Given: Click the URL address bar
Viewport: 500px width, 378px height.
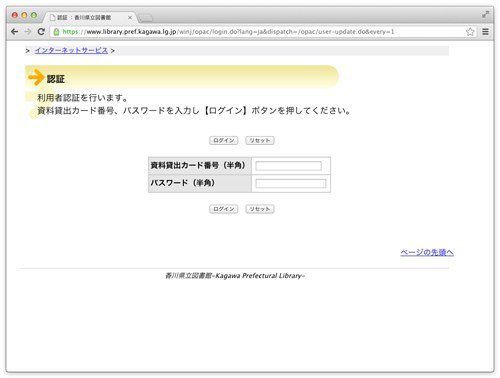Looking at the screenshot, I should point(263,32).
